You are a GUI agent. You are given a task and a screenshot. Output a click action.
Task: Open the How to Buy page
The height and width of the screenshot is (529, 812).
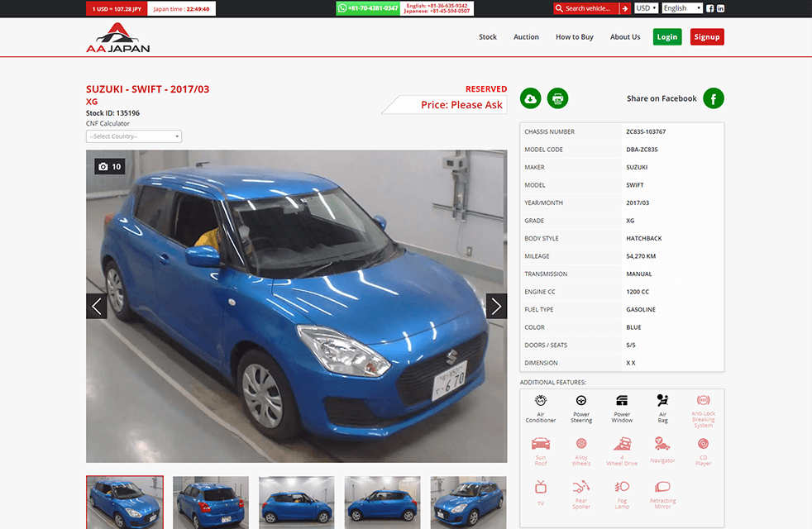click(574, 37)
